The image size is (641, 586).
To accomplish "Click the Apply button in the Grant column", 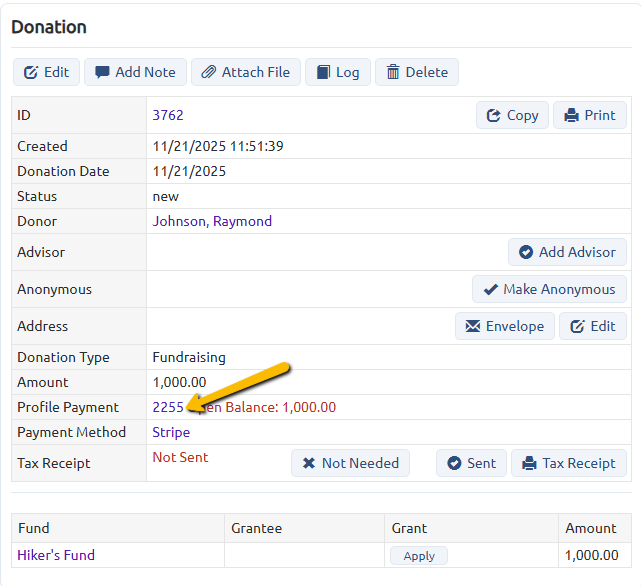I will pyautogui.click(x=419, y=556).
